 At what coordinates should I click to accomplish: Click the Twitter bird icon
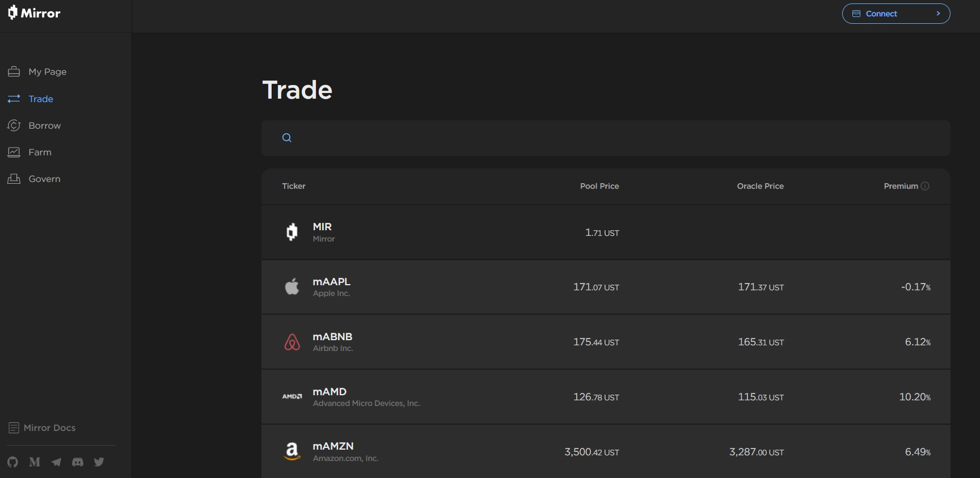99,462
